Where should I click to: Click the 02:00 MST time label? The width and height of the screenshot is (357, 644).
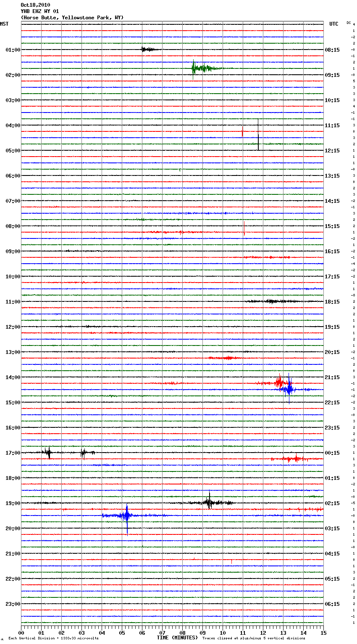(x=13, y=75)
